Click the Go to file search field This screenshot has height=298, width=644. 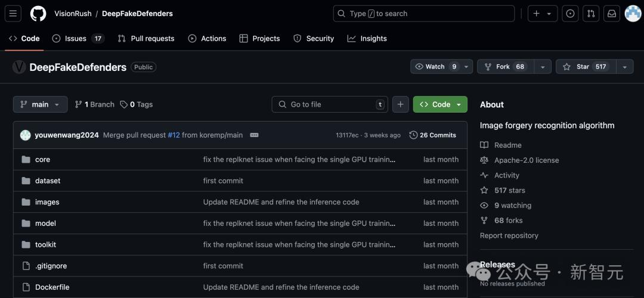click(329, 104)
